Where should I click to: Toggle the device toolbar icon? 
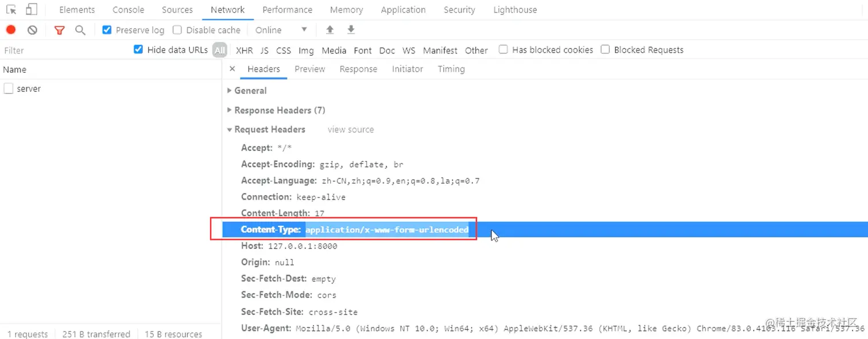click(x=32, y=9)
